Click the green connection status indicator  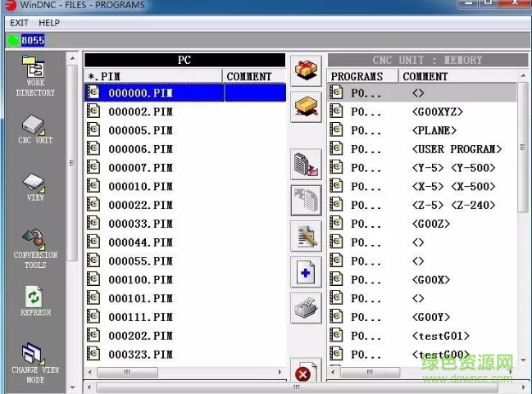pos(13,40)
